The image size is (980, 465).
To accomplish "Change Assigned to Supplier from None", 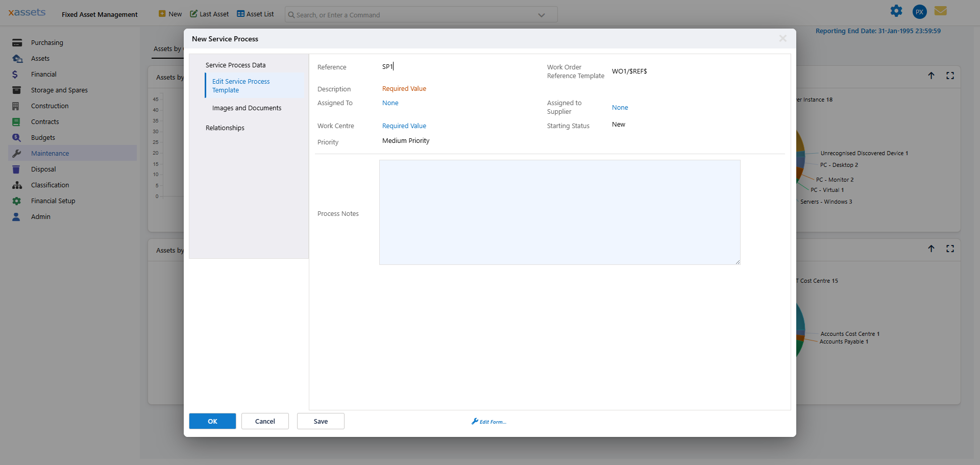I will pos(620,107).
